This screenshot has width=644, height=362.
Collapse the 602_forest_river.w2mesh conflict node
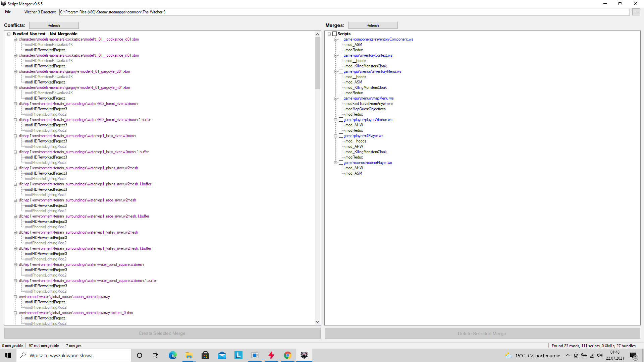point(15,104)
